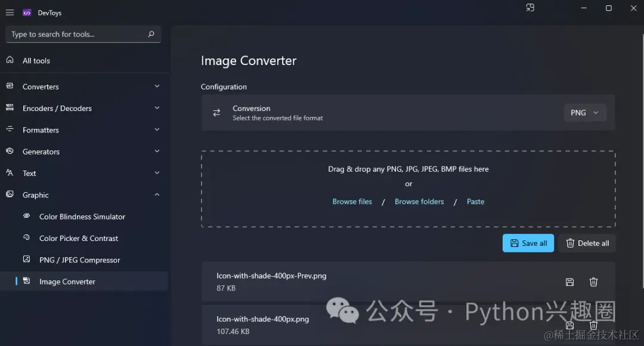Minimize the DevToys window
The image size is (644, 346).
click(584, 8)
